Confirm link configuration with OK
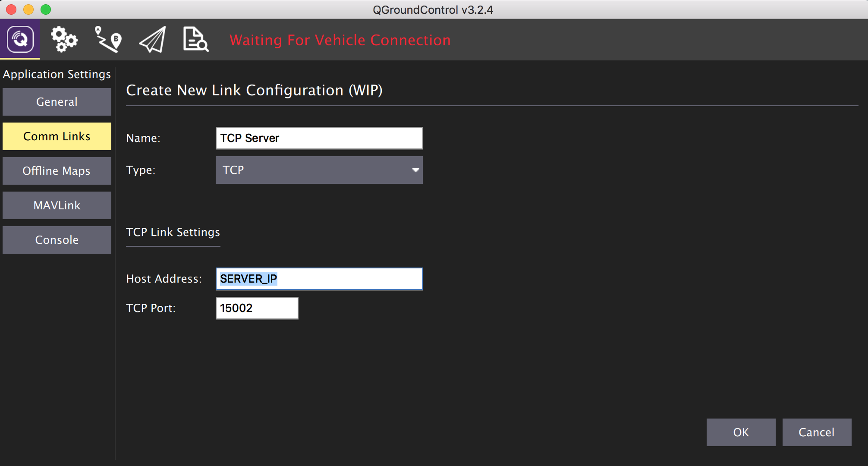 point(741,432)
